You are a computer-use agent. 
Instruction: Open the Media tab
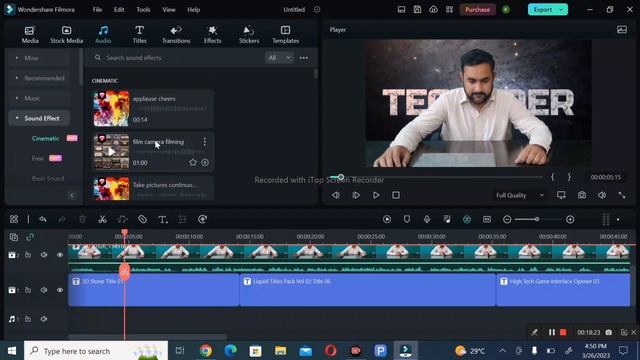30,35
